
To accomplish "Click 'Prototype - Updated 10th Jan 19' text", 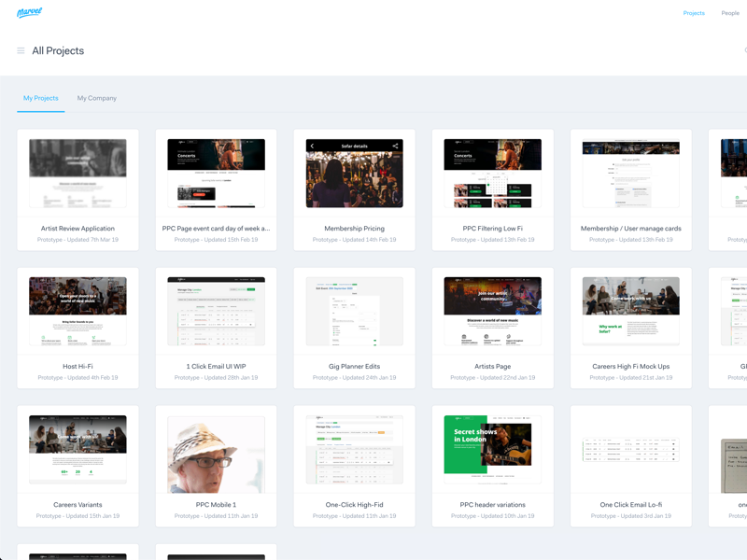I will [493, 516].
